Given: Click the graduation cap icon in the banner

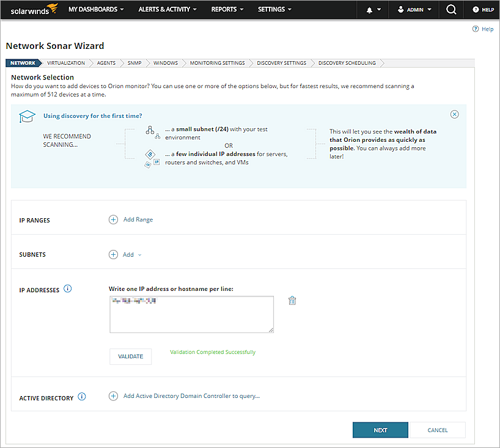Looking at the screenshot, I should [x=26, y=116].
